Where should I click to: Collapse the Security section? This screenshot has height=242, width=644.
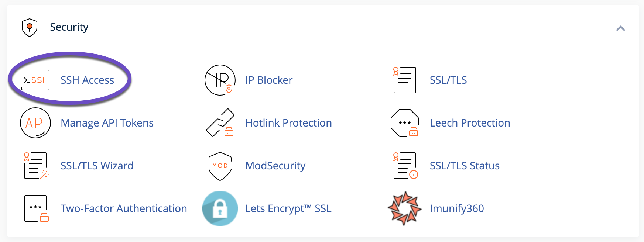(x=621, y=28)
